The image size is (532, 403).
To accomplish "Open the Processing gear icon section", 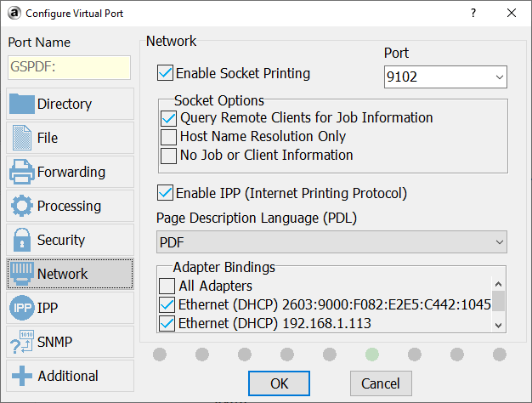I will [22, 206].
